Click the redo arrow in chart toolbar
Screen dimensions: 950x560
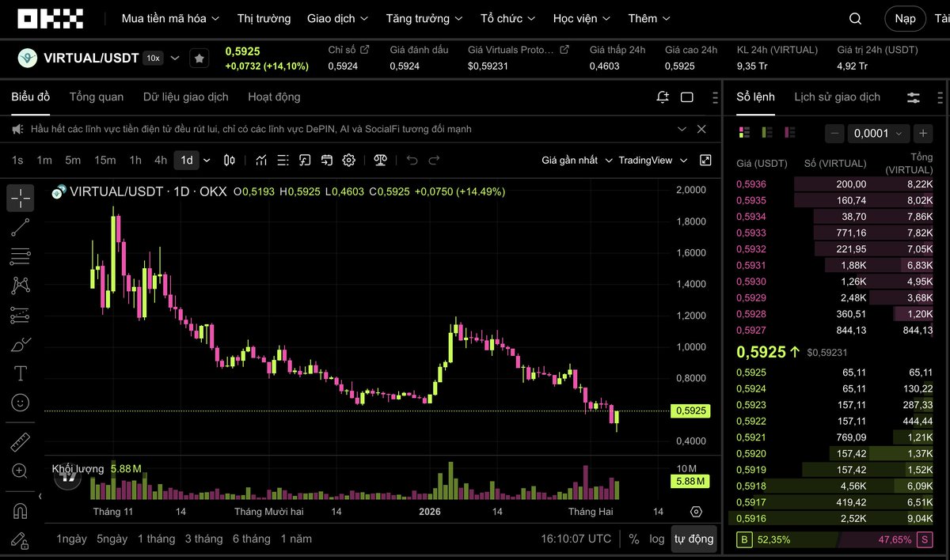point(434,161)
